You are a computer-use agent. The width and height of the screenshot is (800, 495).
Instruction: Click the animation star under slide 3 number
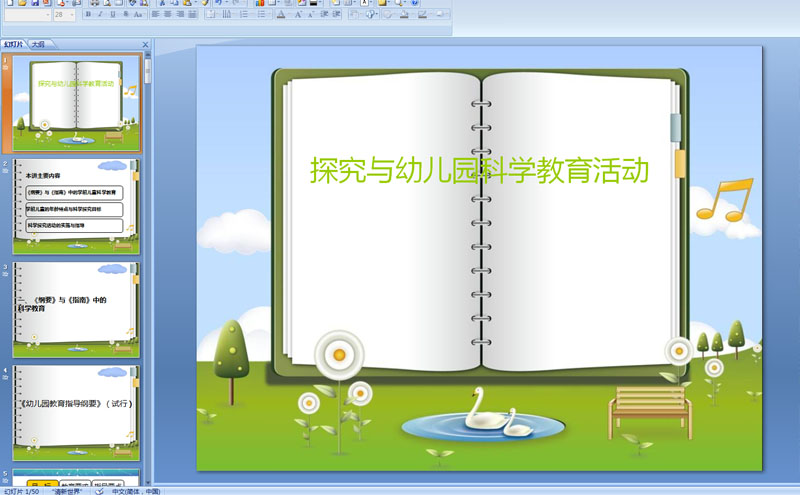point(5,274)
